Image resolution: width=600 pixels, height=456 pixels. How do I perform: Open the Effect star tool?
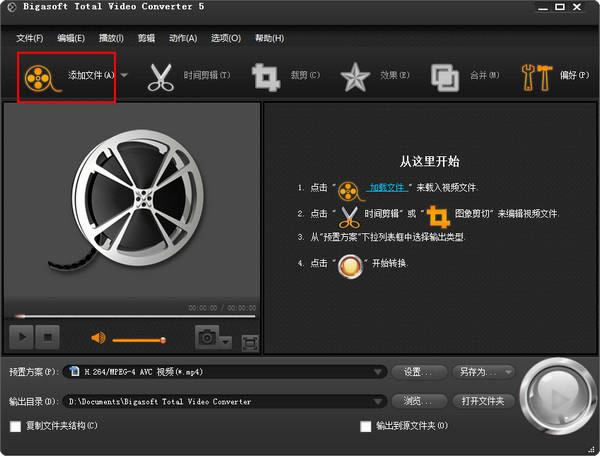(x=355, y=77)
